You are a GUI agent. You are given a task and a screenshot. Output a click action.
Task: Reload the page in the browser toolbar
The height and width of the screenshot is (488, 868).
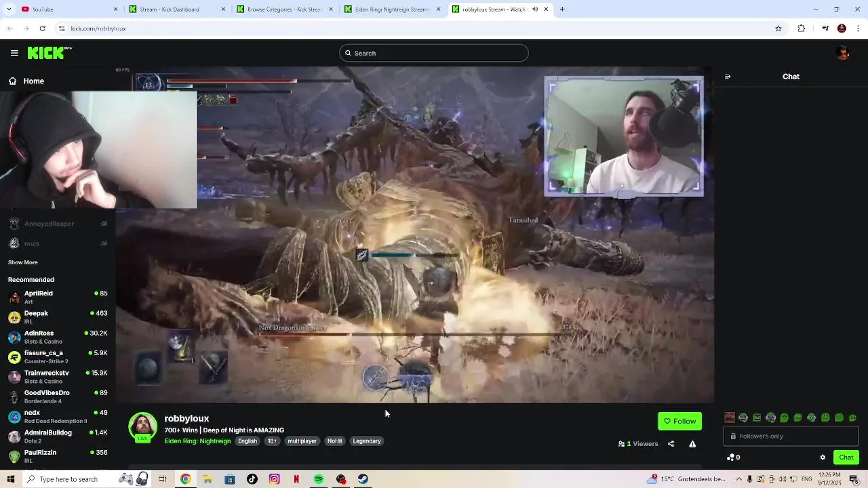coord(43,28)
